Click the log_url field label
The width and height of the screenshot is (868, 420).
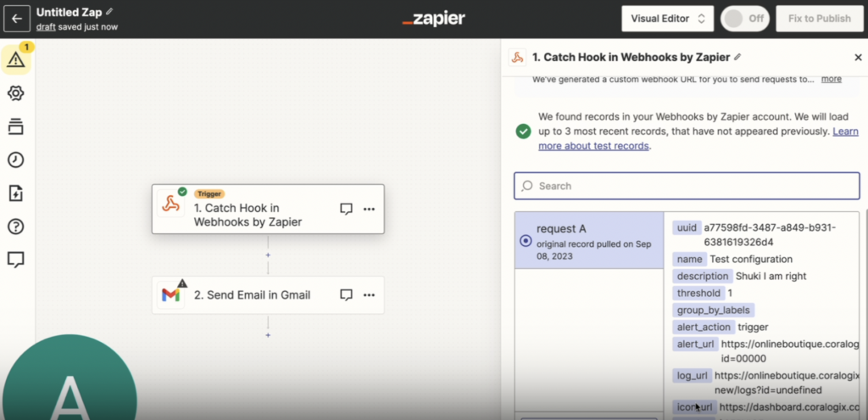[x=693, y=376]
